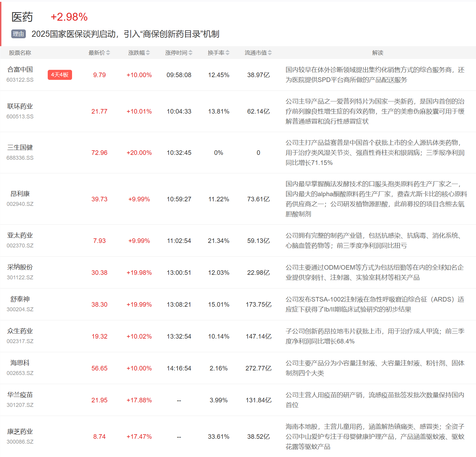Open 康芝药业 stock page
The image size is (476, 457).
(x=20, y=431)
